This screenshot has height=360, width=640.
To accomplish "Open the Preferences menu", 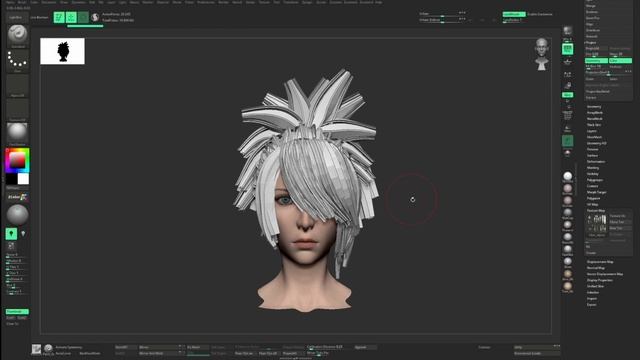I will [x=206, y=2].
